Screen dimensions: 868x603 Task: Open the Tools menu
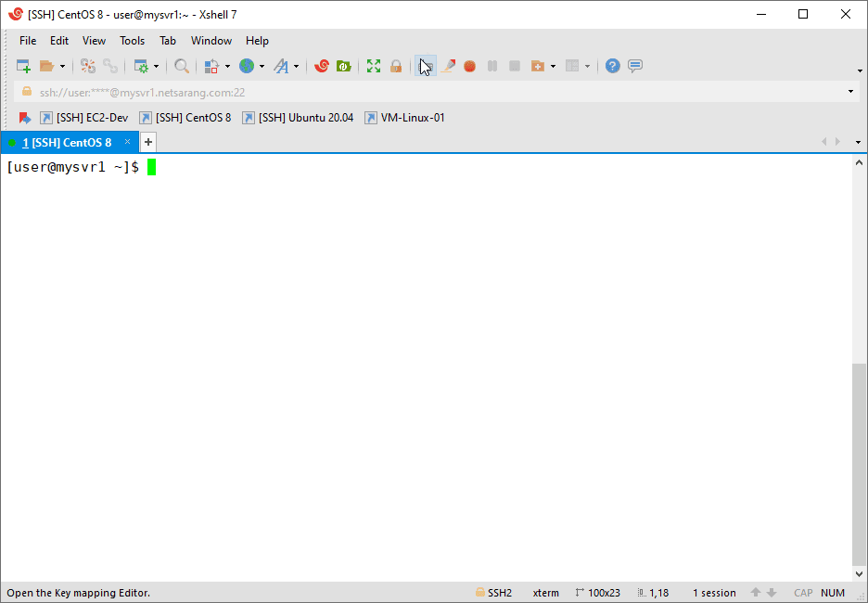(x=133, y=41)
